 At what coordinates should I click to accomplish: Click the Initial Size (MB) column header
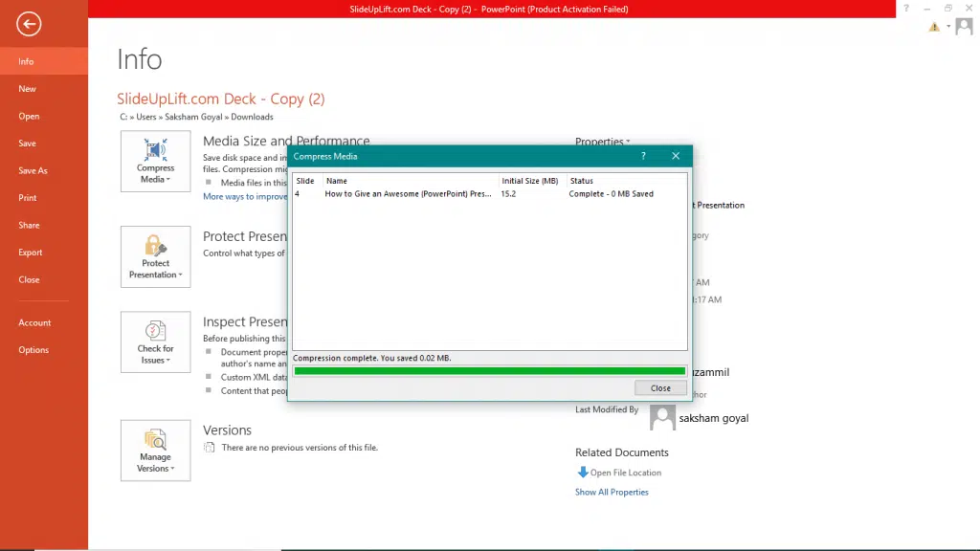[531, 181]
